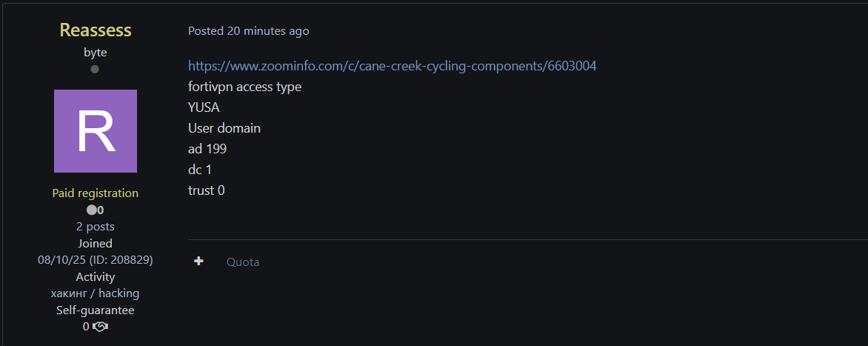Click the 'Self-guarantee' label

96,310
